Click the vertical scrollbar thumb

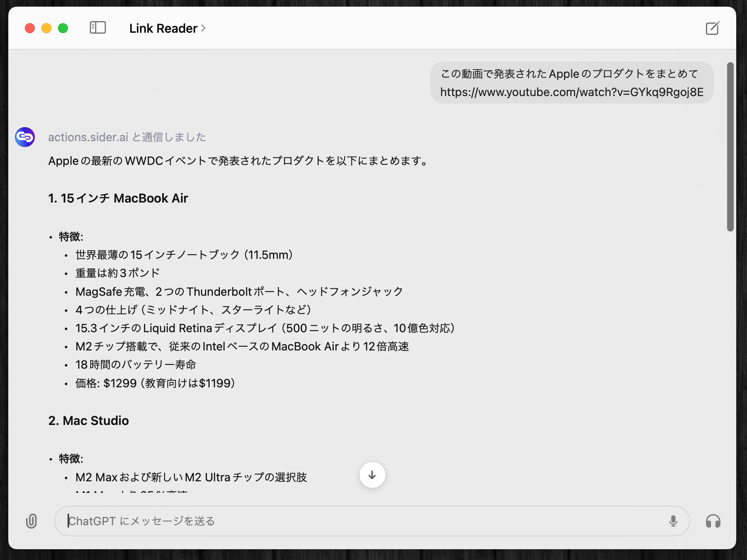(730, 147)
